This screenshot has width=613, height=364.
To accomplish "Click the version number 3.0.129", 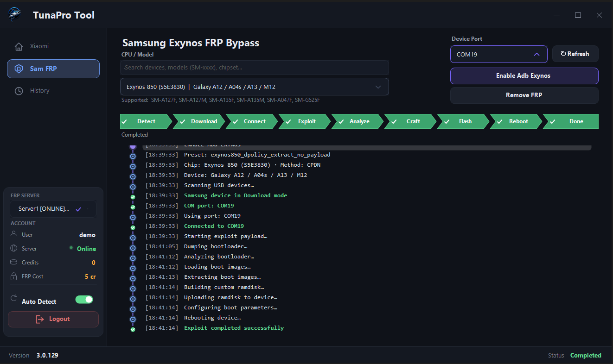I will (x=47, y=356).
